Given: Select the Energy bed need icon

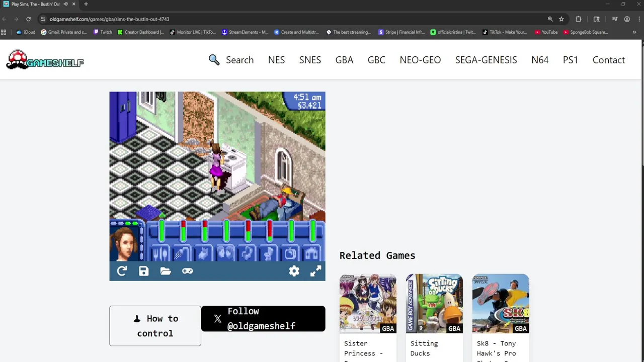Looking at the screenshot, I should point(203,253).
